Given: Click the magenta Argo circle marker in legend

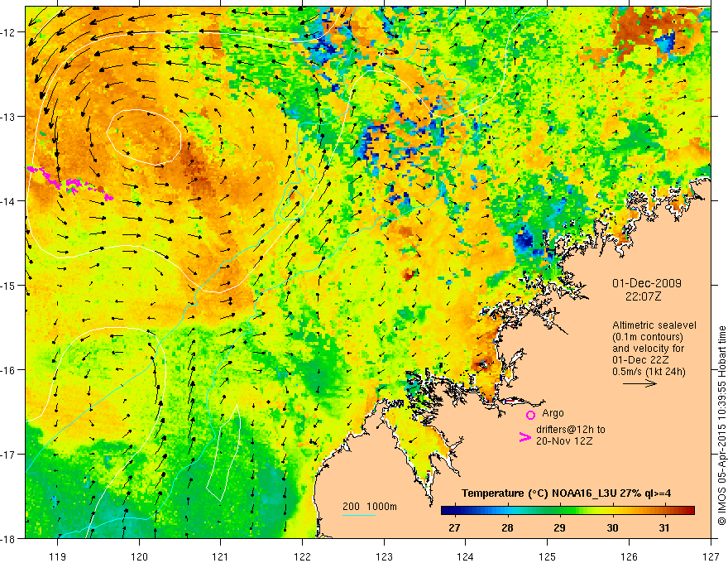Looking at the screenshot, I should tap(530, 416).
